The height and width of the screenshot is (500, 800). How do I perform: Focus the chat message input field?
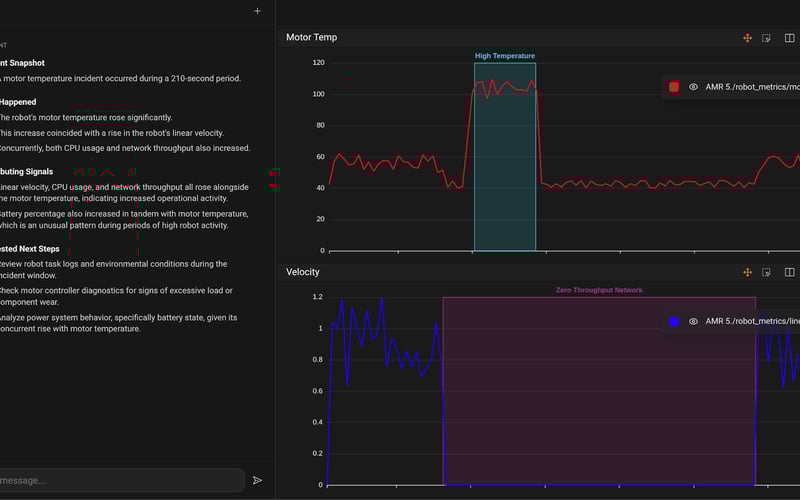point(120,481)
